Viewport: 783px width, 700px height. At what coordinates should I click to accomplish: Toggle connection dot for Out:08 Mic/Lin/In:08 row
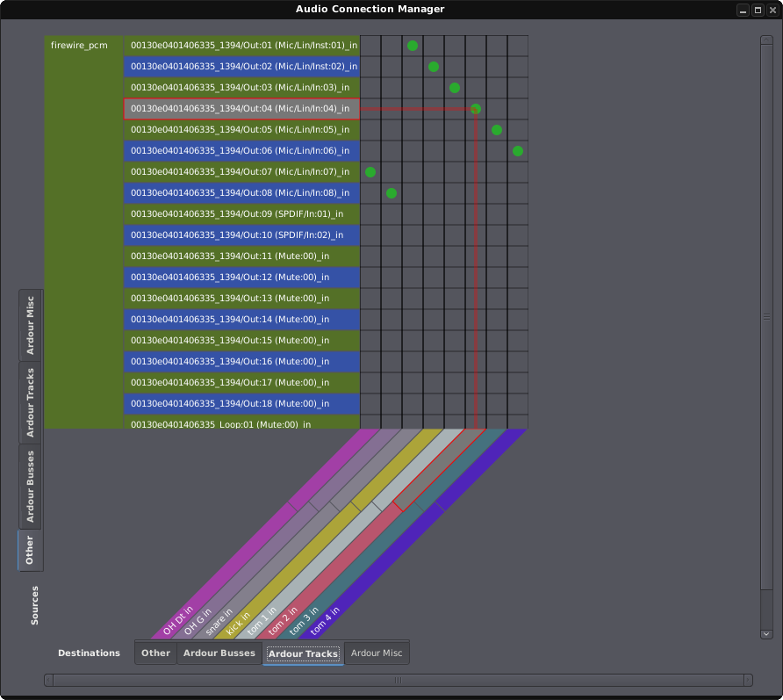391,193
